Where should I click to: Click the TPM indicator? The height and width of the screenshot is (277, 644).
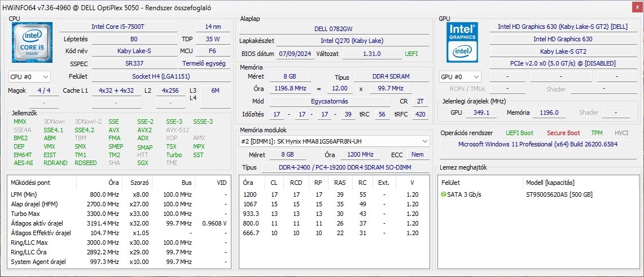pos(597,133)
